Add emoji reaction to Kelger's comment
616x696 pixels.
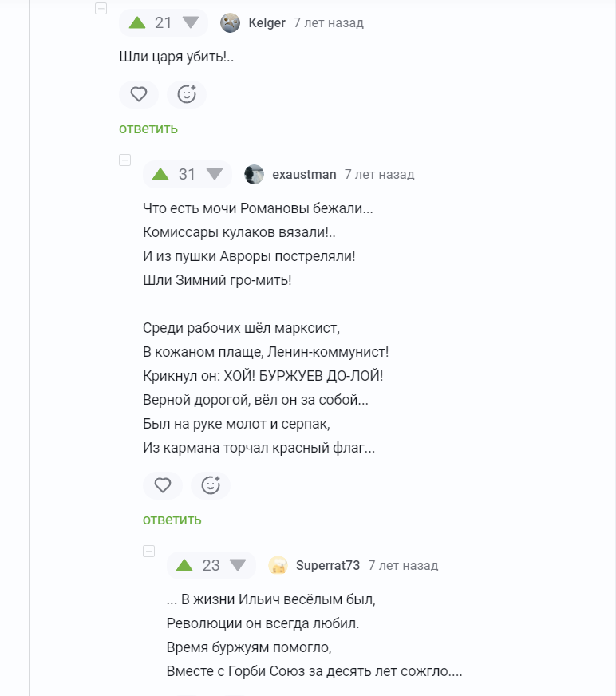tap(187, 94)
